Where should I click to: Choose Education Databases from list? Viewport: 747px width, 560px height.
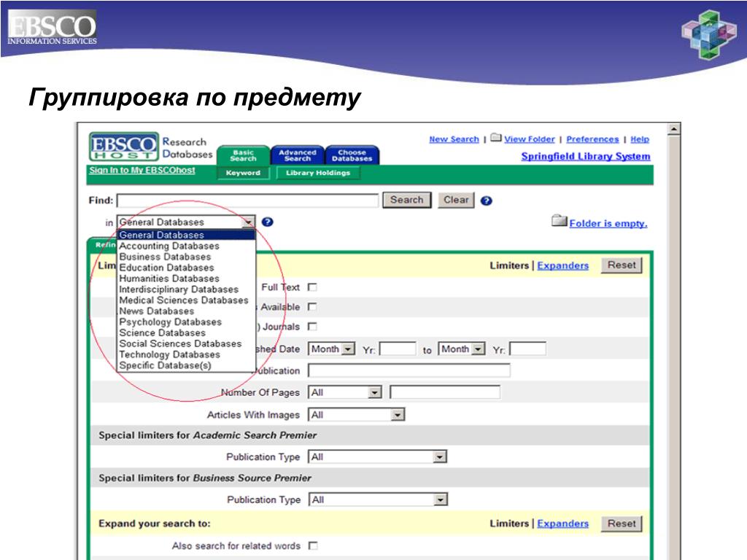coord(166,268)
